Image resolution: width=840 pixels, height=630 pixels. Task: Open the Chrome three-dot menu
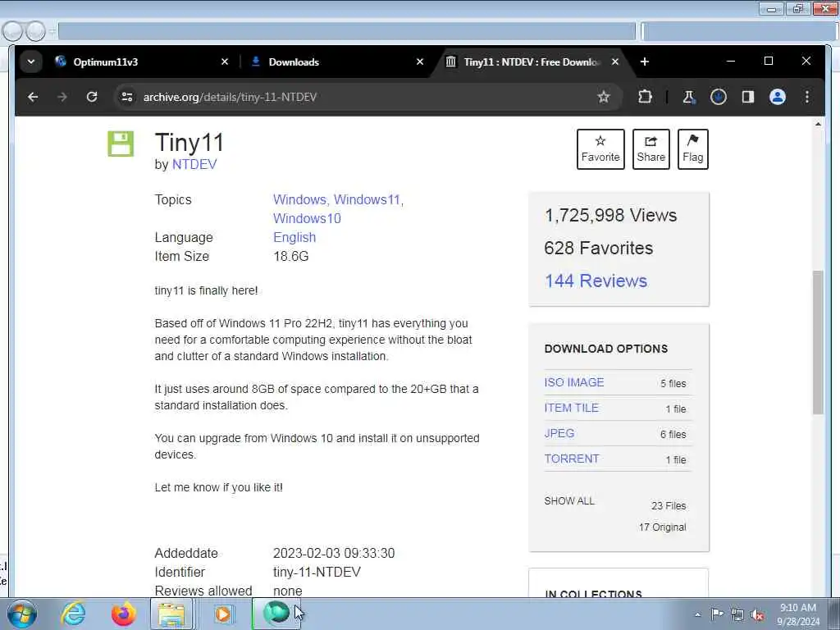point(807,97)
